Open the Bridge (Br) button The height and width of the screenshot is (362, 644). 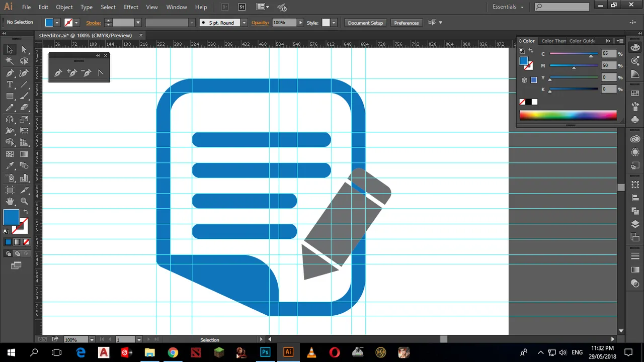point(225,7)
